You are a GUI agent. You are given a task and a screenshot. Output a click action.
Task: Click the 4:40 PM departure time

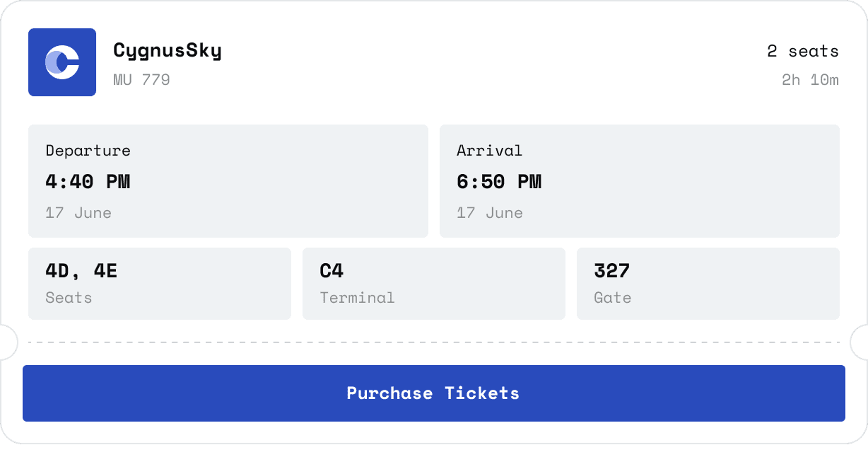pyautogui.click(x=88, y=182)
